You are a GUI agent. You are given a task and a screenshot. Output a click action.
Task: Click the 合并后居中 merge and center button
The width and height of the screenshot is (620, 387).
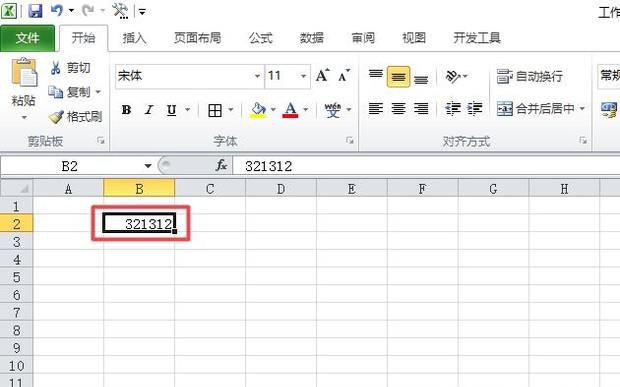point(535,108)
